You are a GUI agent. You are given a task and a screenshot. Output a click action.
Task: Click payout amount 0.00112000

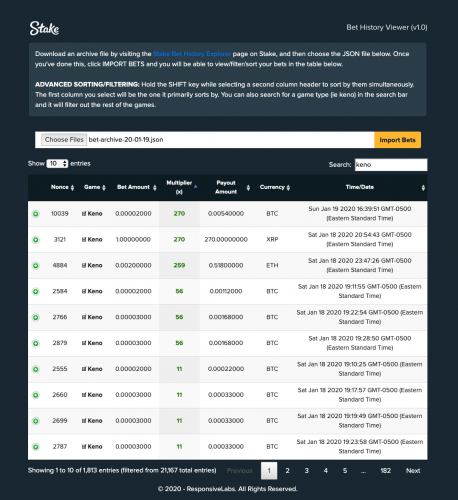(x=226, y=291)
